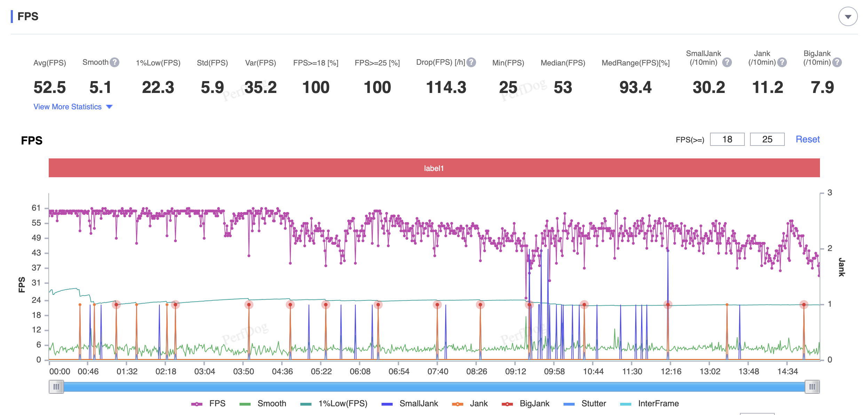Click the right range slider handle
The height and width of the screenshot is (415, 868).
(x=812, y=387)
